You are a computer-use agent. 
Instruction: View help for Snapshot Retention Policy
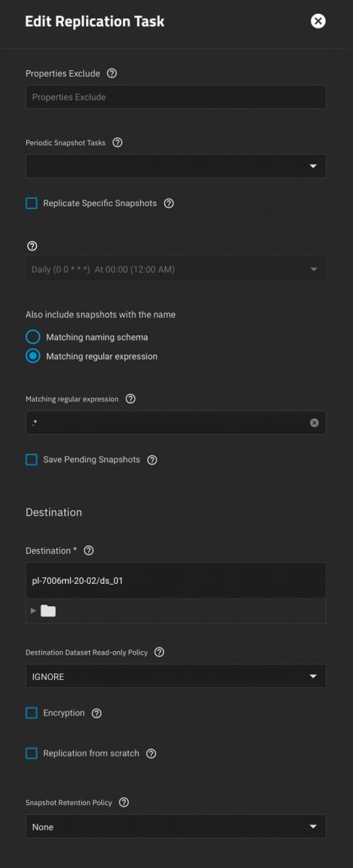[124, 802]
